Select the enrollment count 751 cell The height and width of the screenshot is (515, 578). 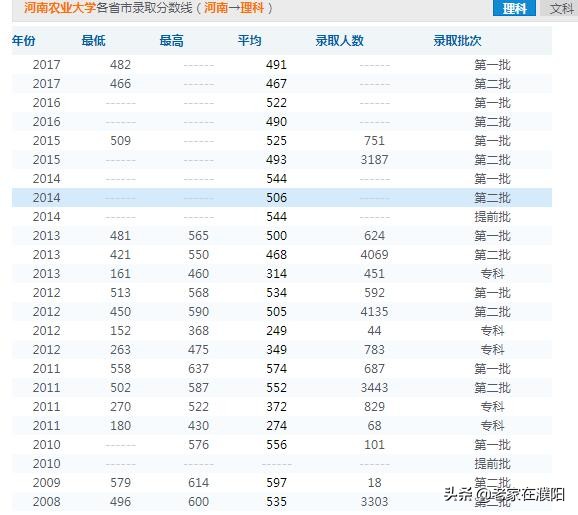[x=375, y=141]
